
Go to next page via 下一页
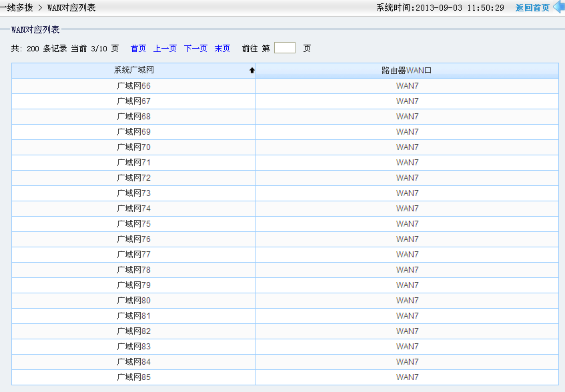point(195,49)
